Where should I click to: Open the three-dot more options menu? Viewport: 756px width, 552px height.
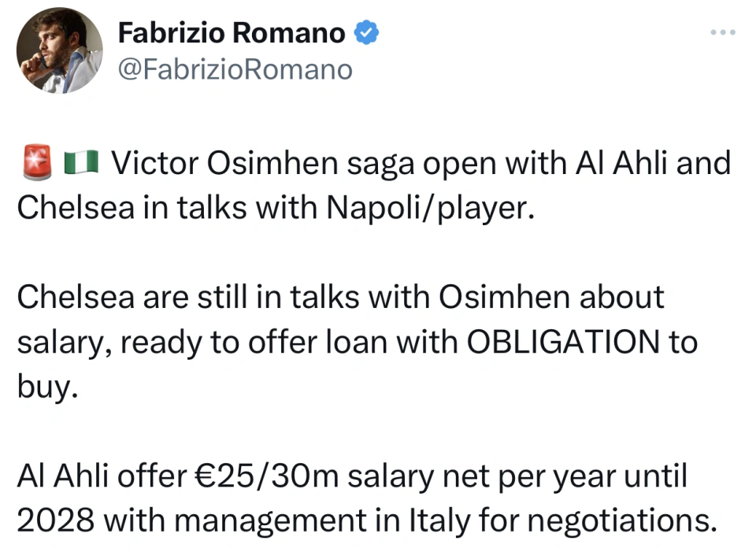pos(723,32)
